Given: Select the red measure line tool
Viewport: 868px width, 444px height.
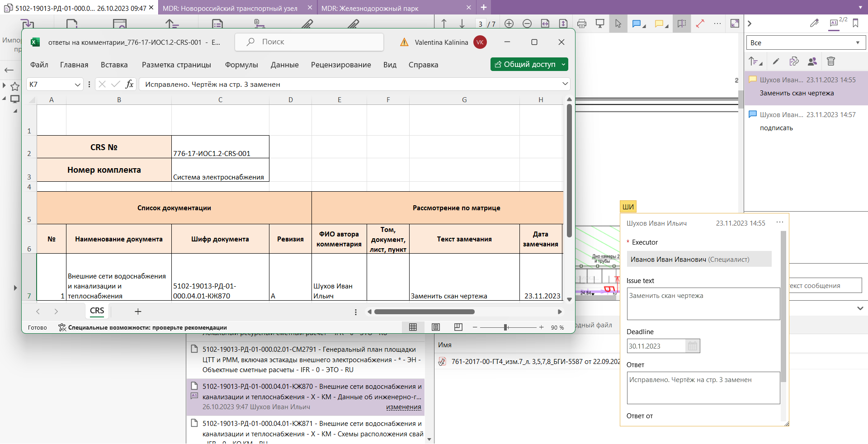Looking at the screenshot, I should click(x=700, y=24).
